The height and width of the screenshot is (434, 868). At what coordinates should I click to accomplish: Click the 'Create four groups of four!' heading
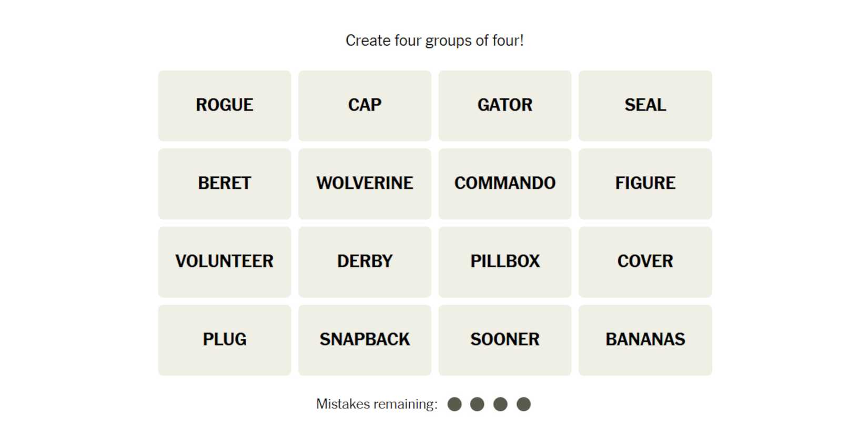[435, 41]
